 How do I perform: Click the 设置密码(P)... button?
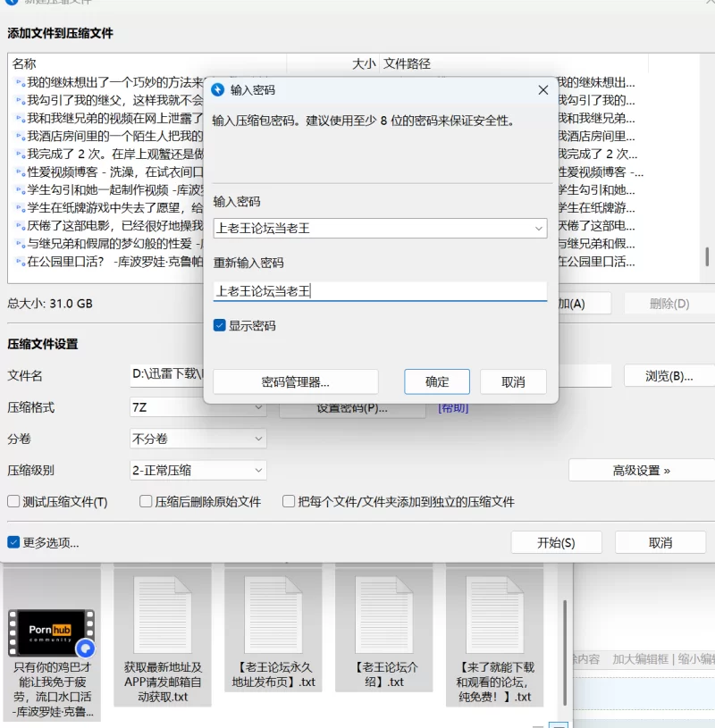click(352, 408)
